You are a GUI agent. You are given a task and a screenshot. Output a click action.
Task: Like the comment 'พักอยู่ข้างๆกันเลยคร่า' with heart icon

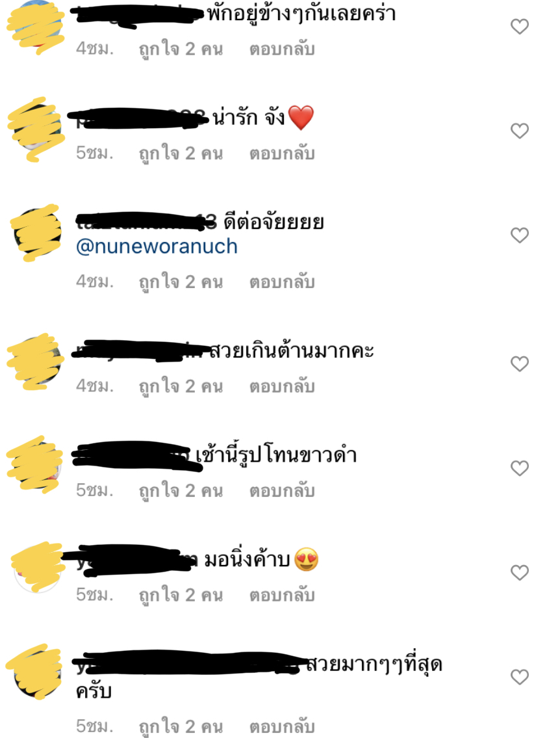520,27
